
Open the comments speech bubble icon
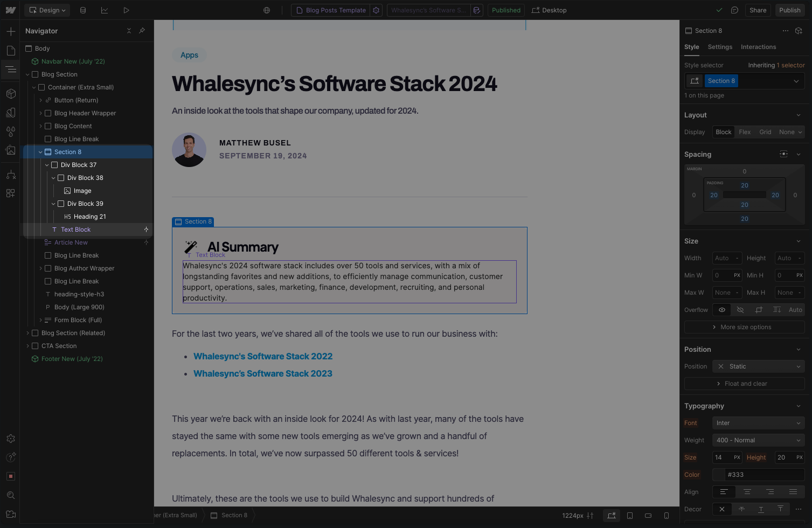point(734,10)
